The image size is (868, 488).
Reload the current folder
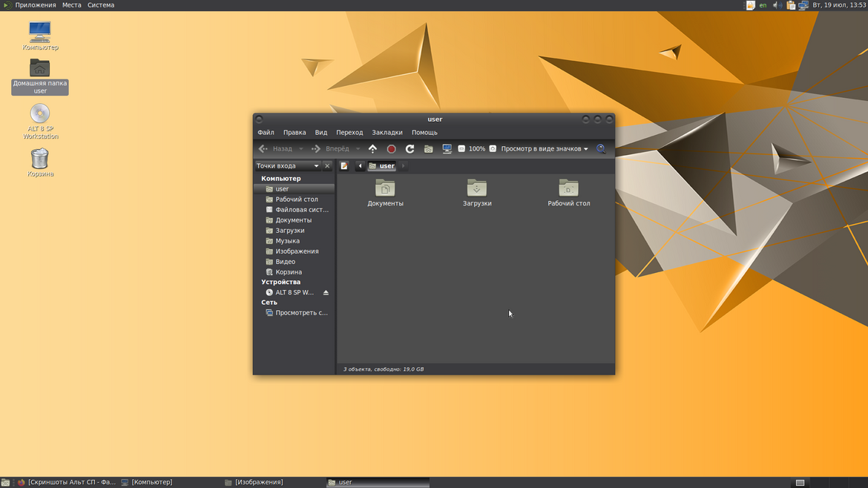pos(410,149)
